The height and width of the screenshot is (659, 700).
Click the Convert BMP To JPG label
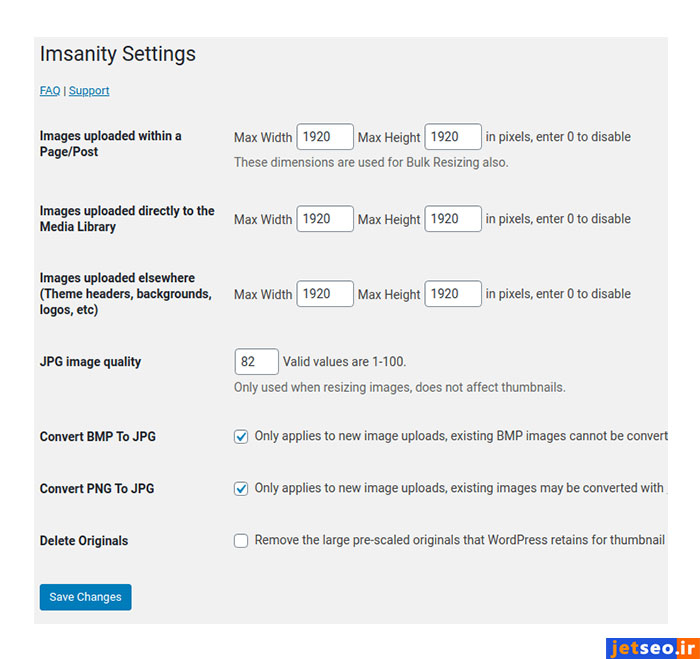pos(98,437)
